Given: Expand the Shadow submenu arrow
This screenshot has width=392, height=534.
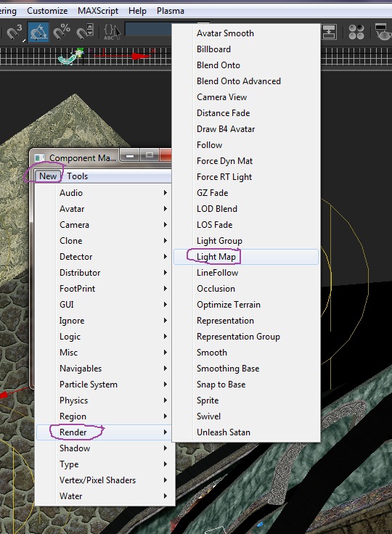Looking at the screenshot, I should pos(165,448).
